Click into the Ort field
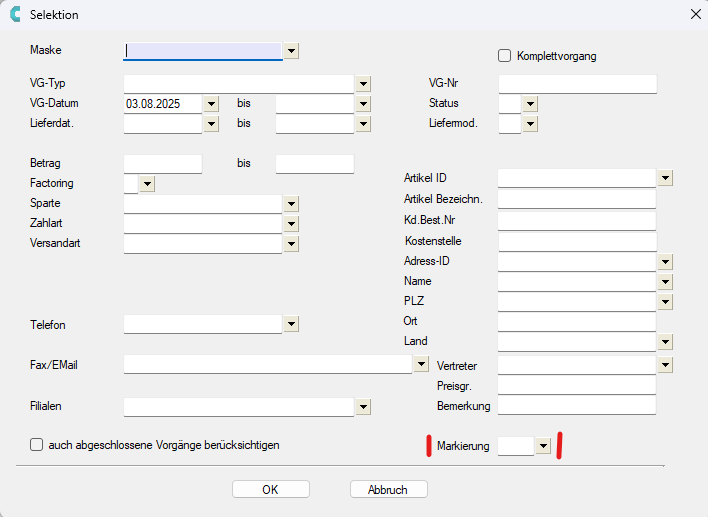This screenshot has width=708, height=517. 577,322
